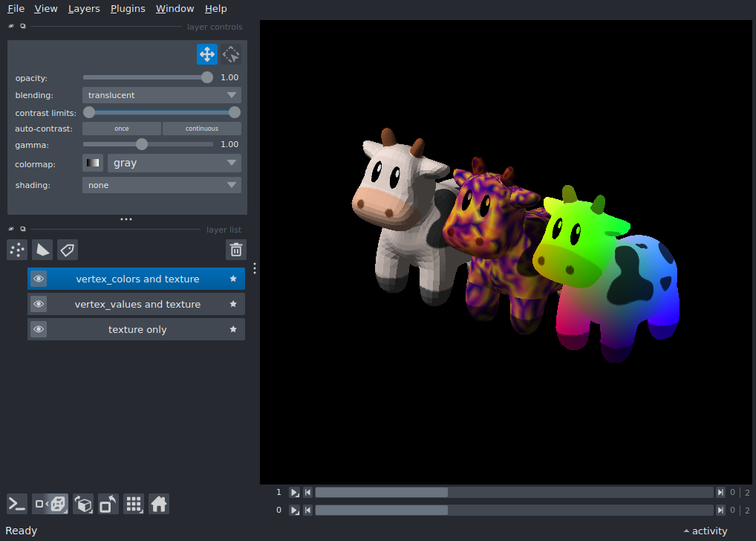Enable grid mode using grid icon

pyautogui.click(x=134, y=504)
